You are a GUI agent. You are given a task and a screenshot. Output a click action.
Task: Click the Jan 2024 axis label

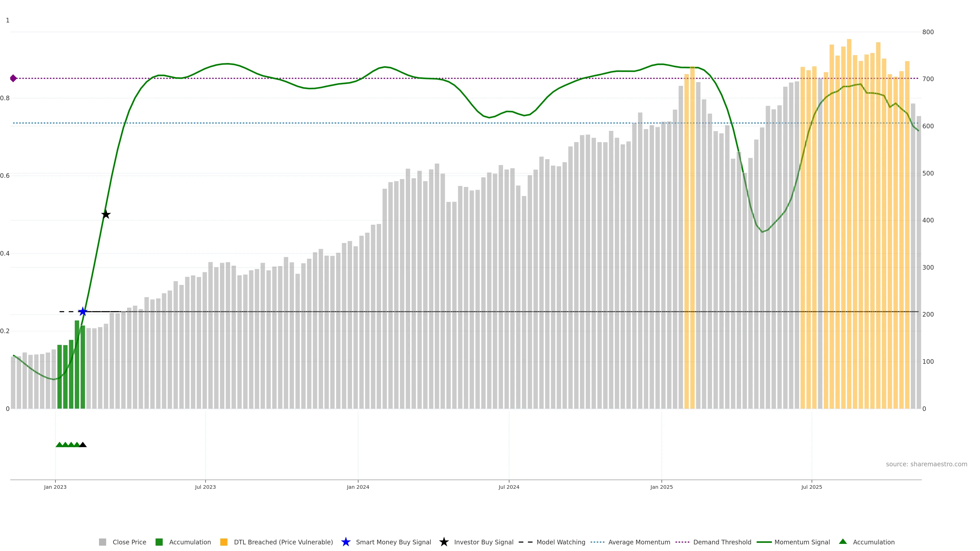tap(358, 487)
